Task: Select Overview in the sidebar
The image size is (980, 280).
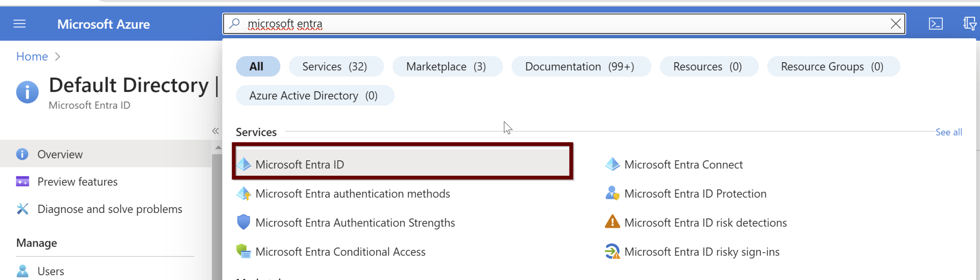Action: tap(106, 154)
